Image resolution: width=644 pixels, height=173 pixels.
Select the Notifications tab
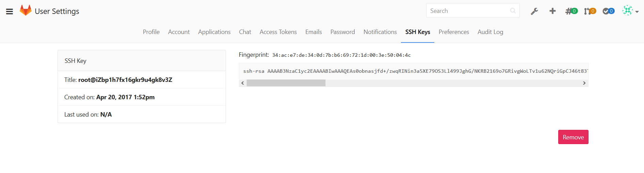click(380, 32)
